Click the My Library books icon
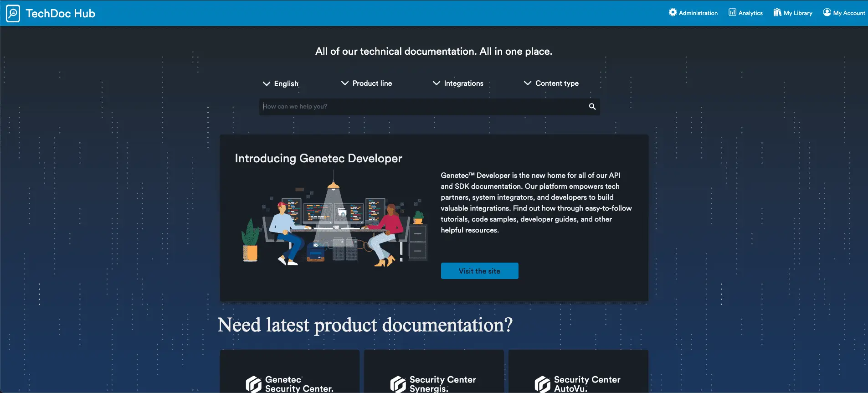The image size is (868, 393). [777, 12]
